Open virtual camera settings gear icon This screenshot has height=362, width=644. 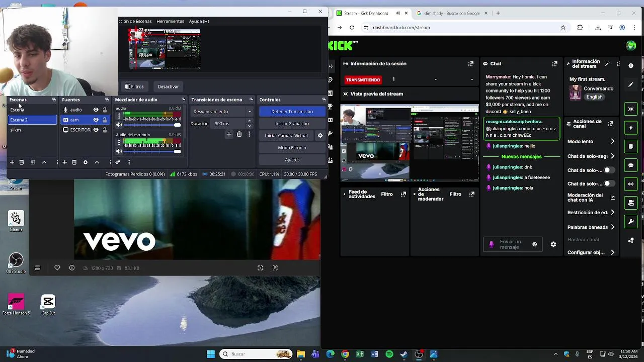[x=320, y=136]
